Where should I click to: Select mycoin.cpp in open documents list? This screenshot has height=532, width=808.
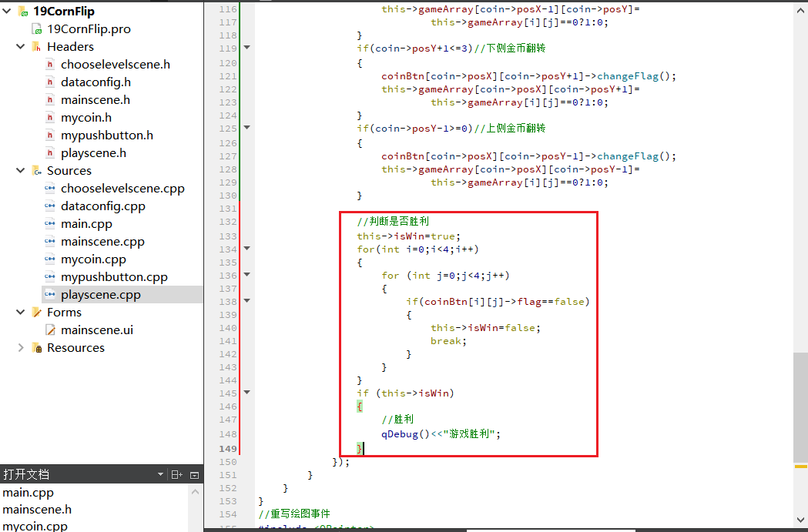point(35,527)
